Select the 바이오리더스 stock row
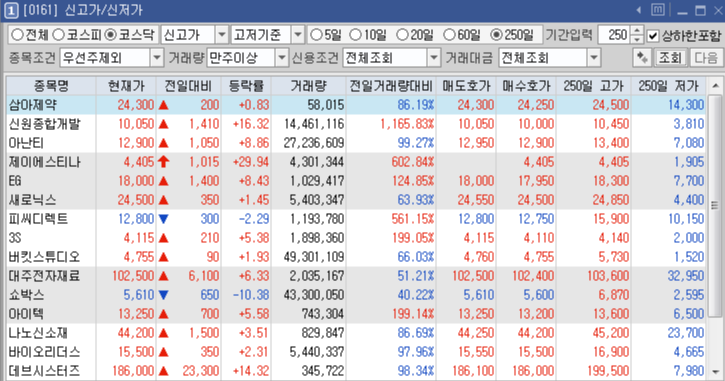Screen dimensions: 725x381 pyautogui.click(x=356, y=351)
